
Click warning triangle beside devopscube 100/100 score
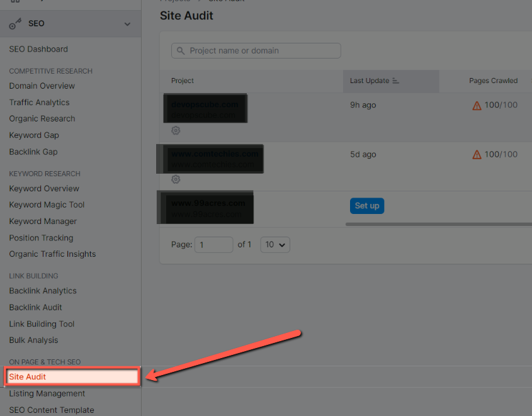(x=477, y=105)
